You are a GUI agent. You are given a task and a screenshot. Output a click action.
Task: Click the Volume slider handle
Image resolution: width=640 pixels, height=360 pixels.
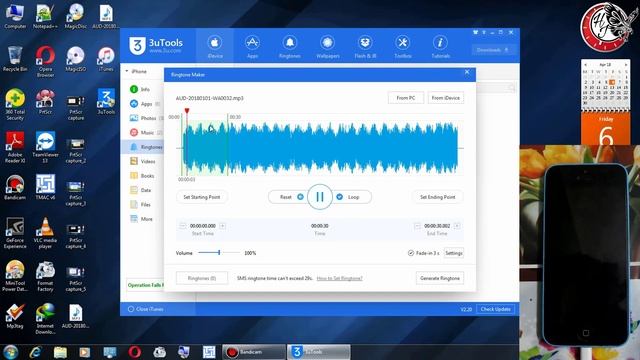219,253
